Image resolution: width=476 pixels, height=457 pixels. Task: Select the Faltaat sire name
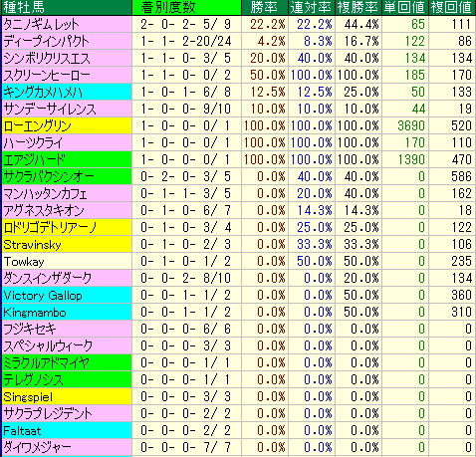(x=22, y=431)
